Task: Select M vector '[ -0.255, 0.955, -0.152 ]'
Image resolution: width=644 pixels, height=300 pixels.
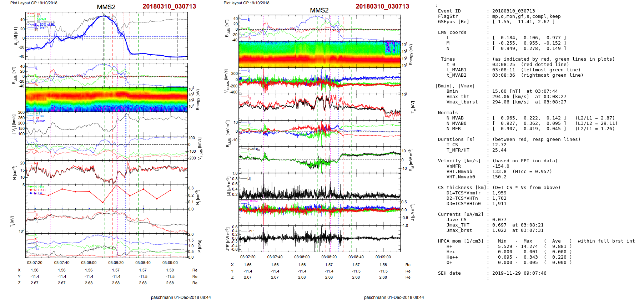Action: [529, 43]
